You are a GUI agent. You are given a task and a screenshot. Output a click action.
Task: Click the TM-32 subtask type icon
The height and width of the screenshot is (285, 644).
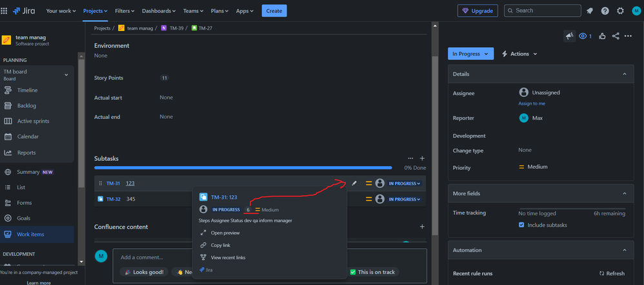[100, 199]
